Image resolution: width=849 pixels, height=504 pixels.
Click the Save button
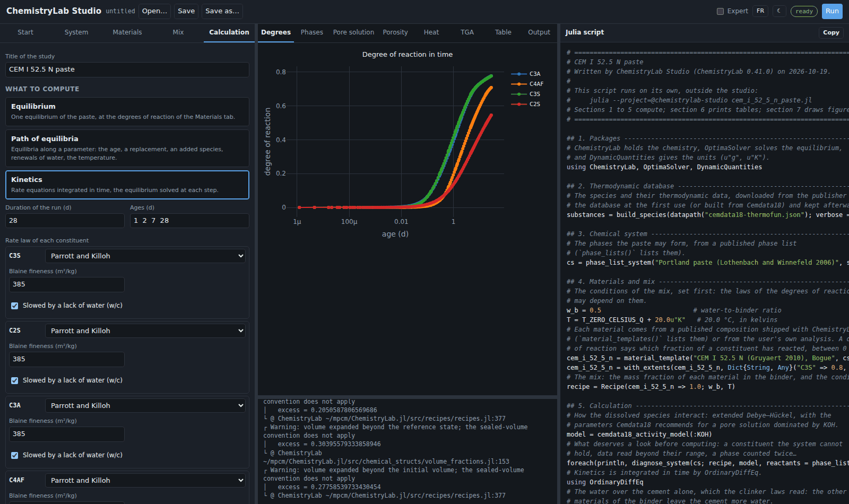(x=186, y=11)
